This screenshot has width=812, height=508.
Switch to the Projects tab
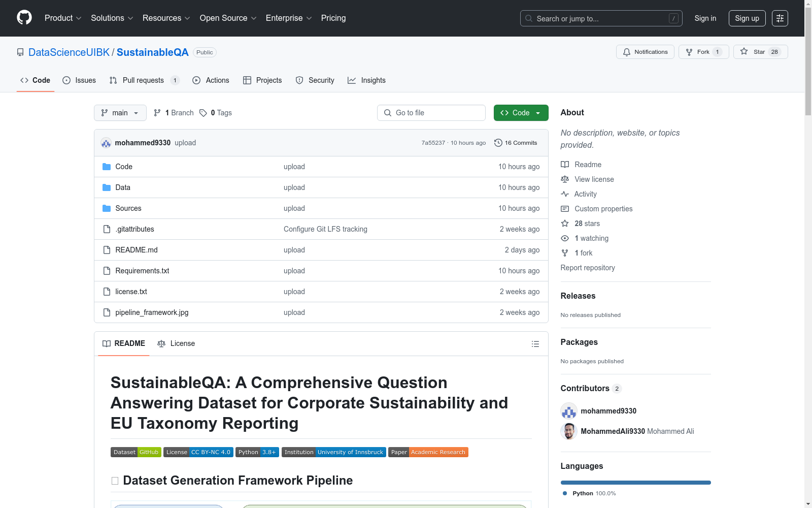pos(262,80)
